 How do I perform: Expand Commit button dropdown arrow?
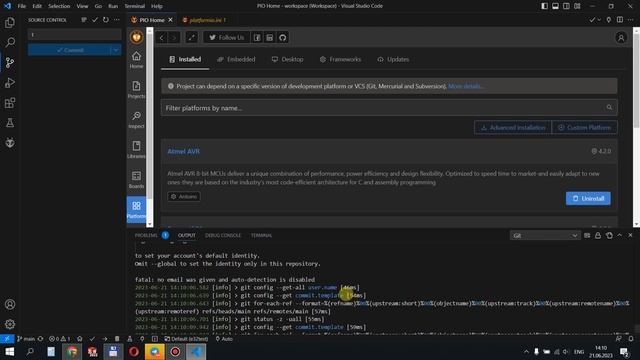pos(116,50)
